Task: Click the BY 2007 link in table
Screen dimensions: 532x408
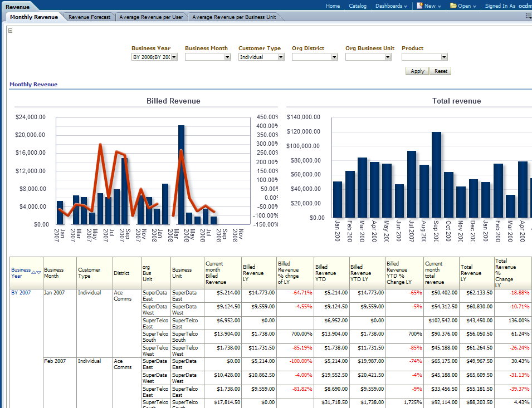Action: click(x=21, y=292)
